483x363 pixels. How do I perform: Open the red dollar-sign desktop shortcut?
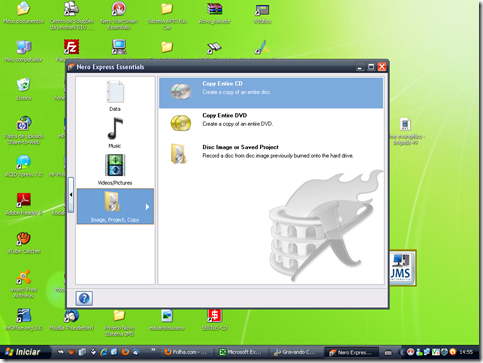point(214,319)
